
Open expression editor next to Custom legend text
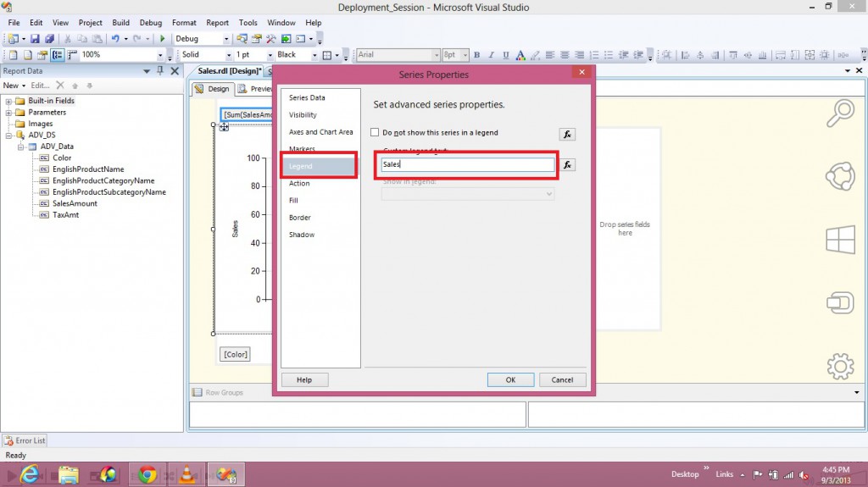pyautogui.click(x=568, y=164)
